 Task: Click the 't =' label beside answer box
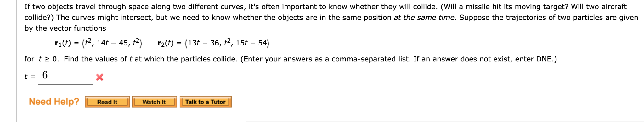tap(30, 76)
